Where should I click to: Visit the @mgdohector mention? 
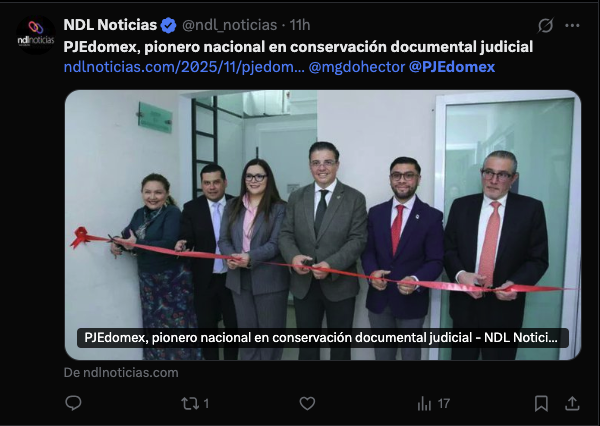[x=357, y=67]
